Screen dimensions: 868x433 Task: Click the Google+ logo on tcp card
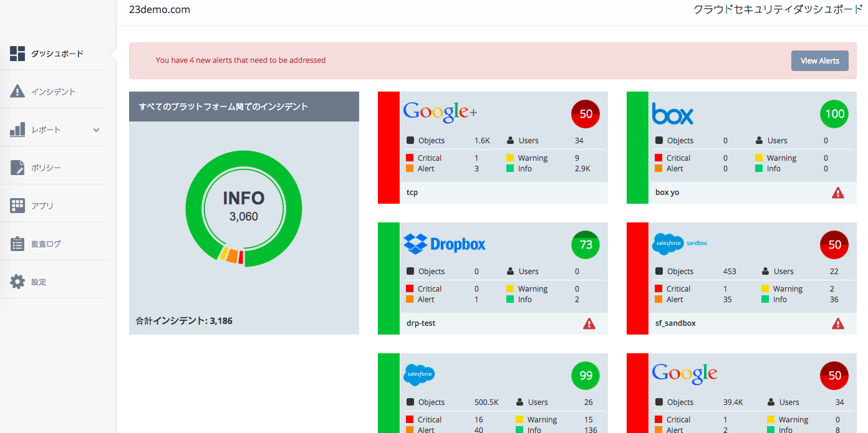tap(440, 112)
